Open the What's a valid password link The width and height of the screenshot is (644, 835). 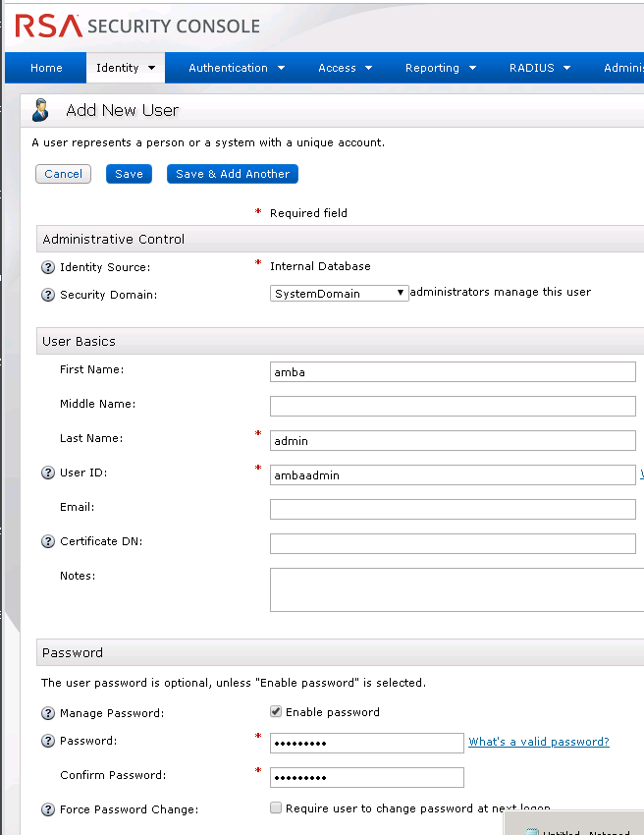tap(539, 742)
